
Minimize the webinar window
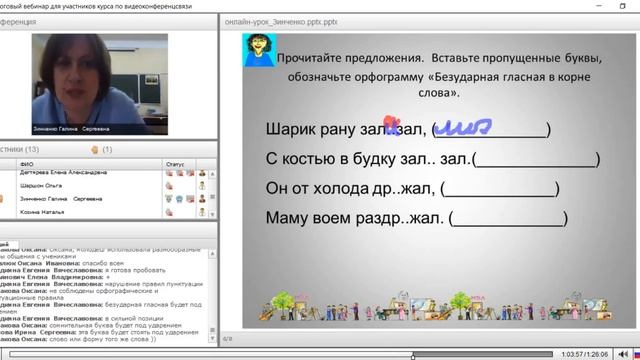coord(599,6)
